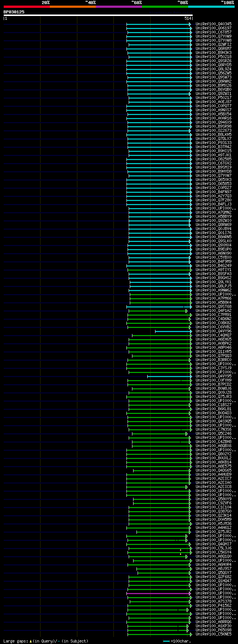This screenshot has width=238, height=644.
Task: Select hit label UniRef100_P50217
Action: click(x=213, y=98)
